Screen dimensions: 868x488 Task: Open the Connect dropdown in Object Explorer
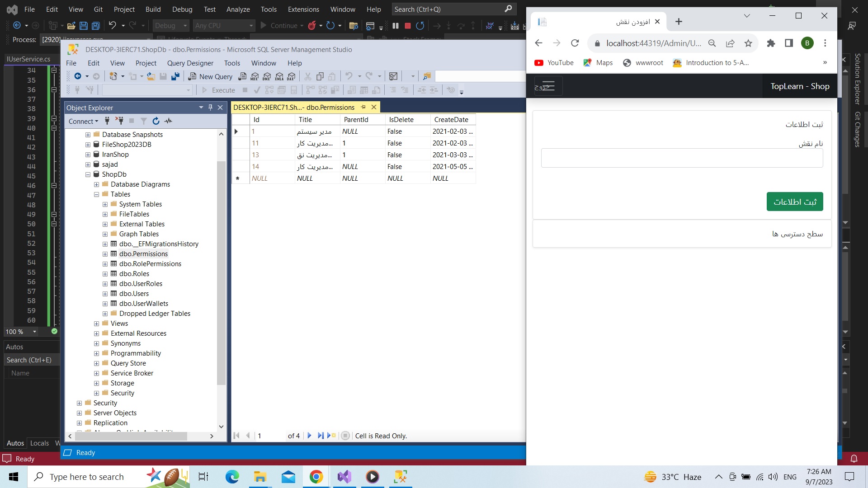tap(83, 121)
